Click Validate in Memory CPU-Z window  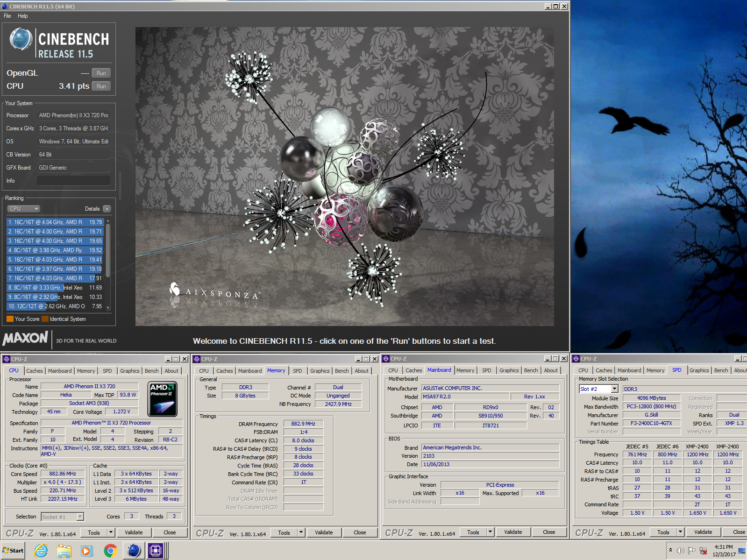pos(324,532)
